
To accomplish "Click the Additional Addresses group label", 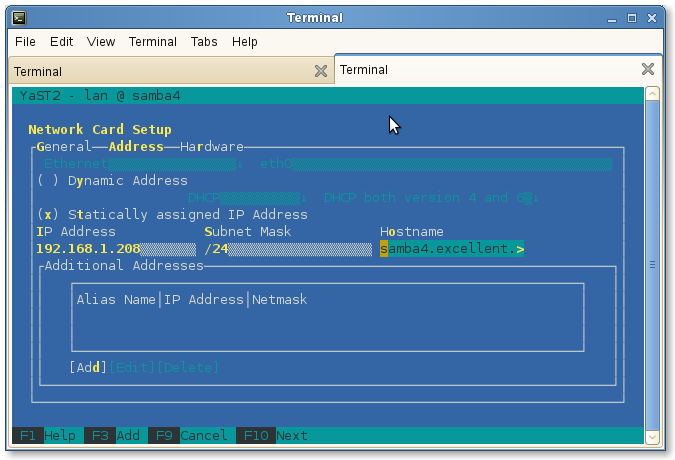I will tap(124, 266).
